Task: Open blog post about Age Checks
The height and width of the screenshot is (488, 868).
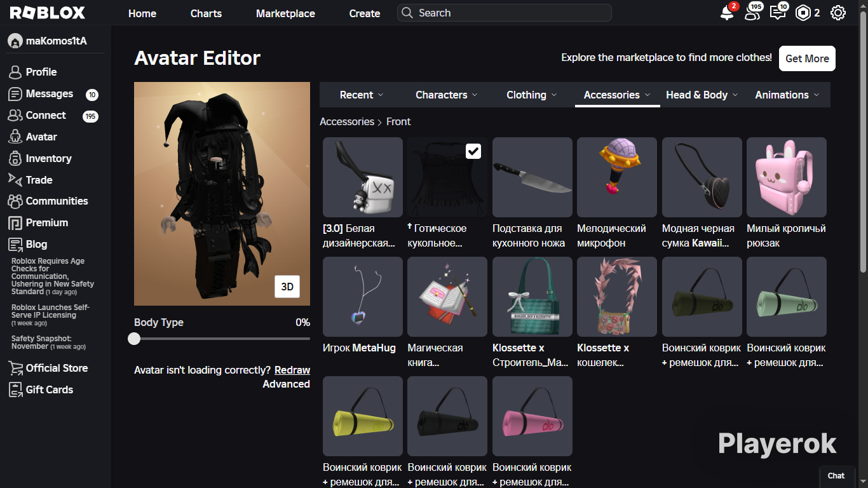Action: coord(53,276)
